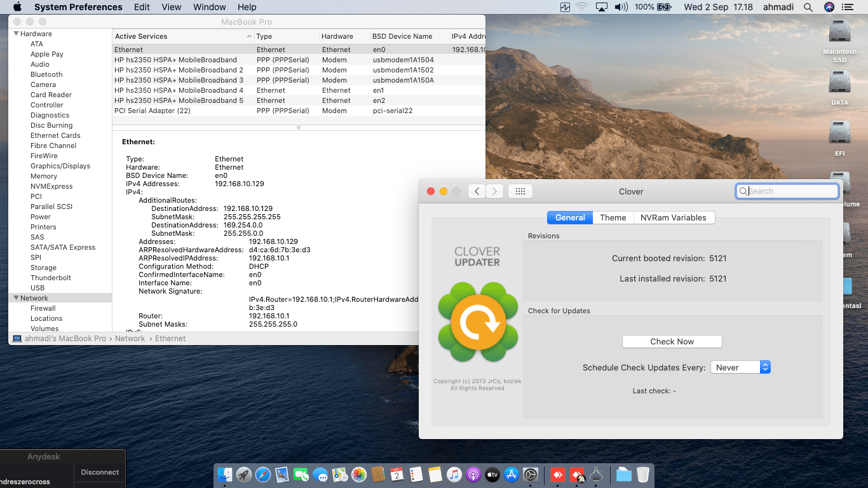Open the Edit menu

(142, 7)
